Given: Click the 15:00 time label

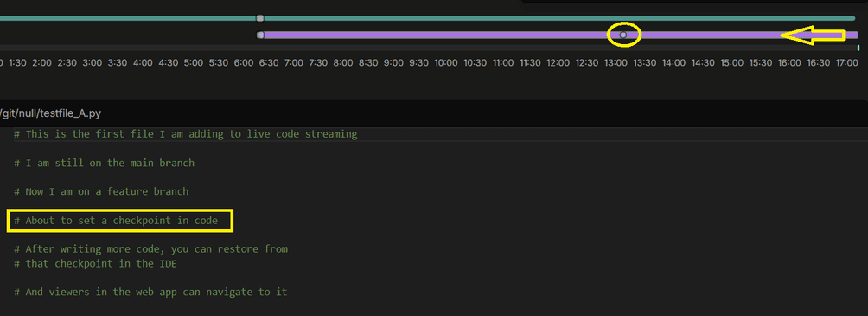Looking at the screenshot, I should coord(731,62).
